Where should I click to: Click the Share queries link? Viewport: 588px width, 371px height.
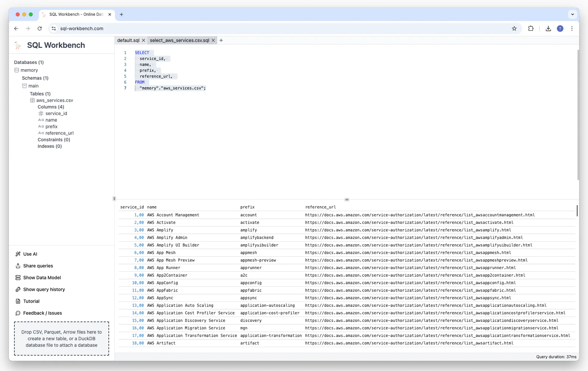coord(38,266)
